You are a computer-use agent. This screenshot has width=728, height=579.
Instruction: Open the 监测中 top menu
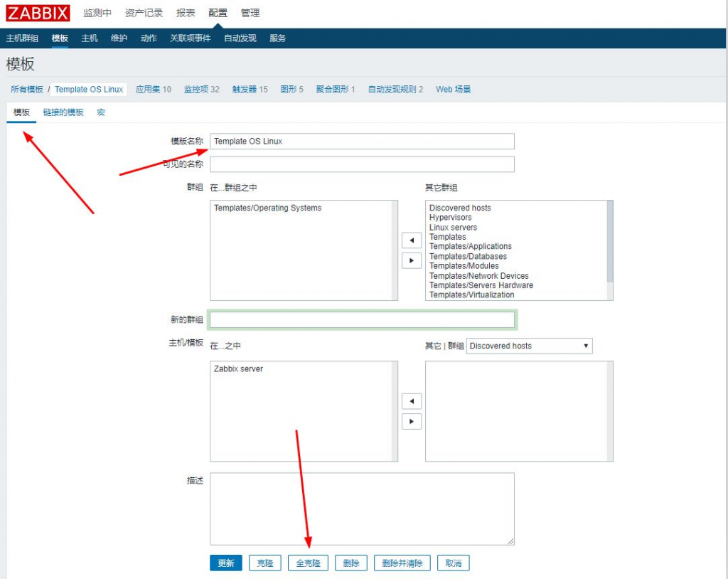(97, 13)
